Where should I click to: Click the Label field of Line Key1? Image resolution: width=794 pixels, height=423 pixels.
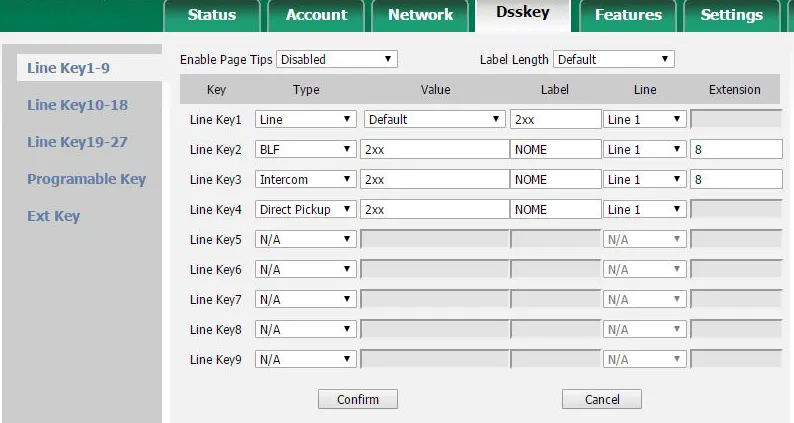pos(555,120)
